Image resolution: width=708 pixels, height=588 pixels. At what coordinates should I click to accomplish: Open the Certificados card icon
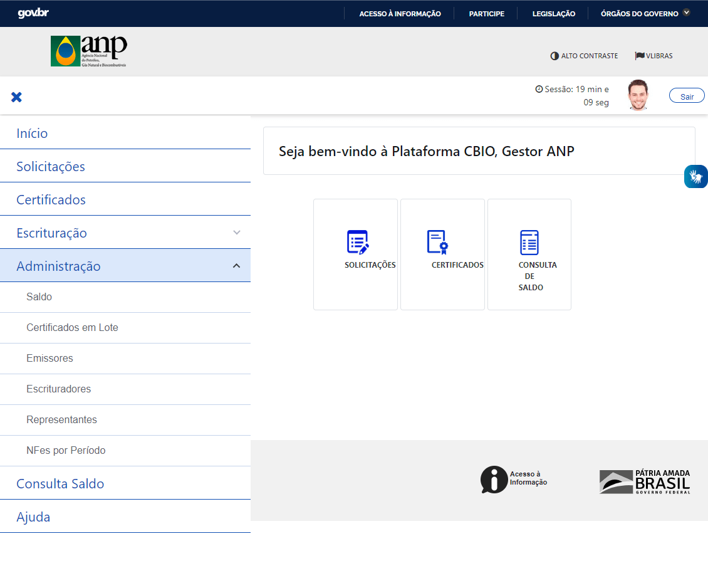coord(437,242)
